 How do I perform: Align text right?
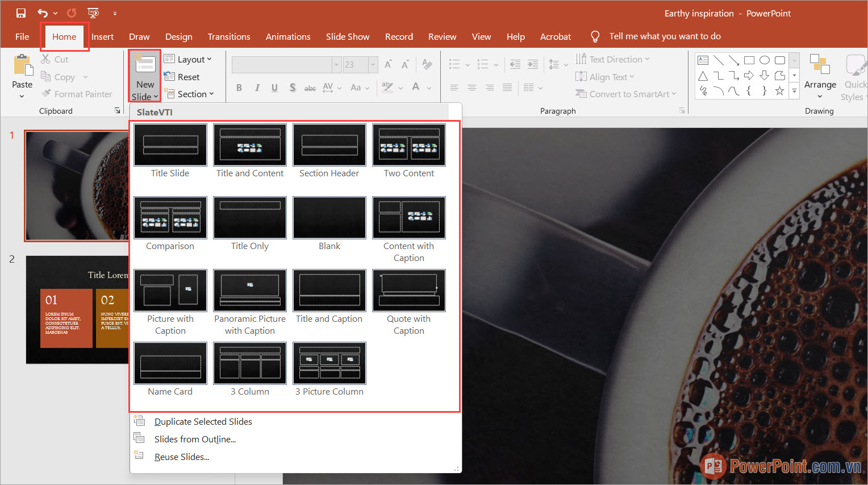[x=490, y=88]
